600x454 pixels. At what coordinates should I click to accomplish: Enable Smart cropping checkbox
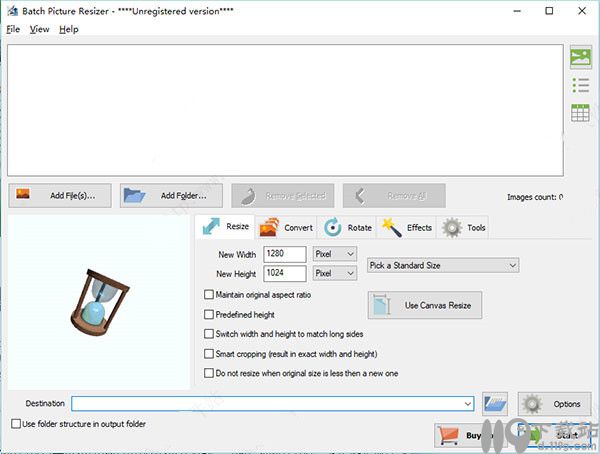209,354
